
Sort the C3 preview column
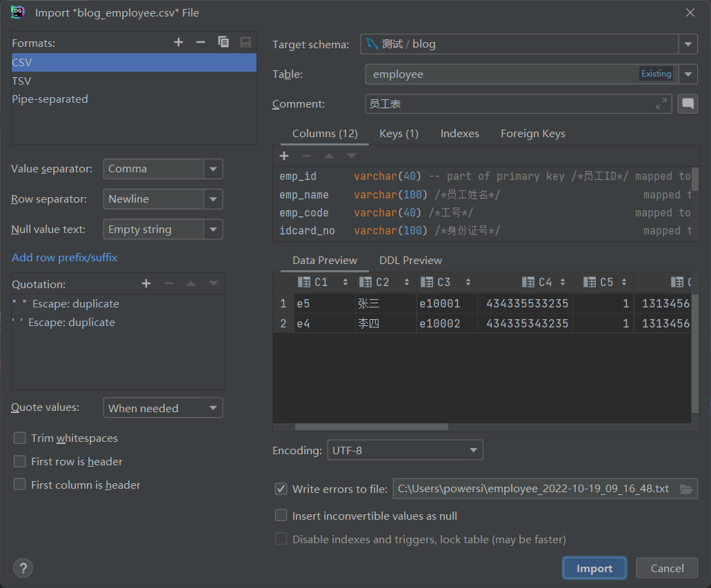coord(468,282)
